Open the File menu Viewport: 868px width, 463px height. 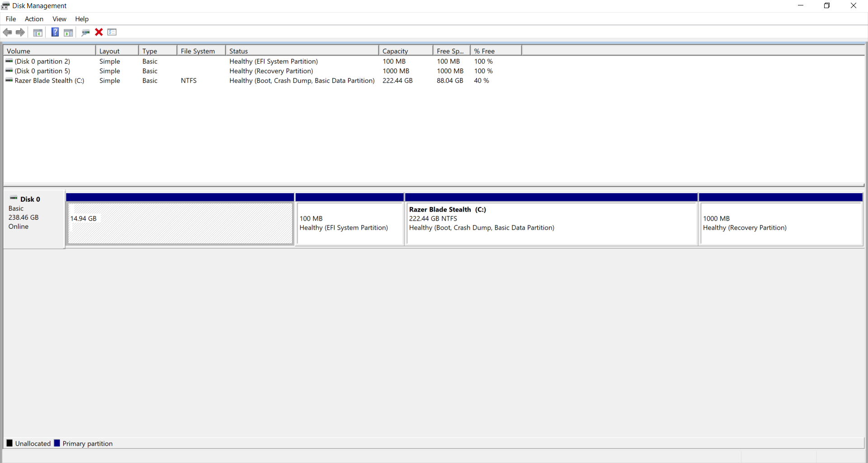11,19
